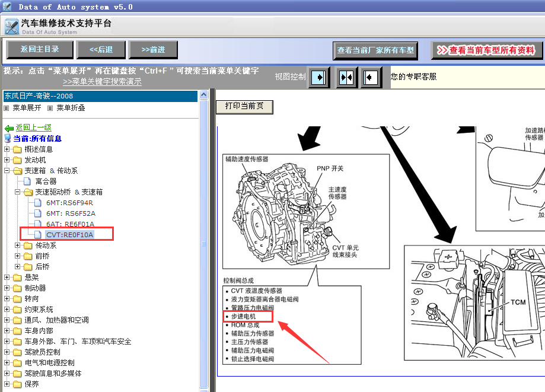Click 菜单展开 to expand all menus
Screen dimensions: 545x392
[x=27, y=108]
